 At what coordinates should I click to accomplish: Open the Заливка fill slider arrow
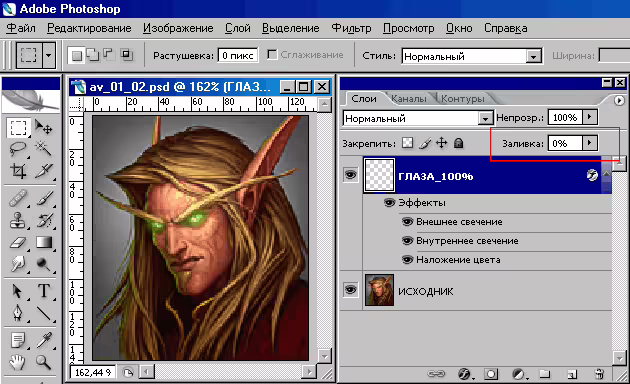click(589, 143)
